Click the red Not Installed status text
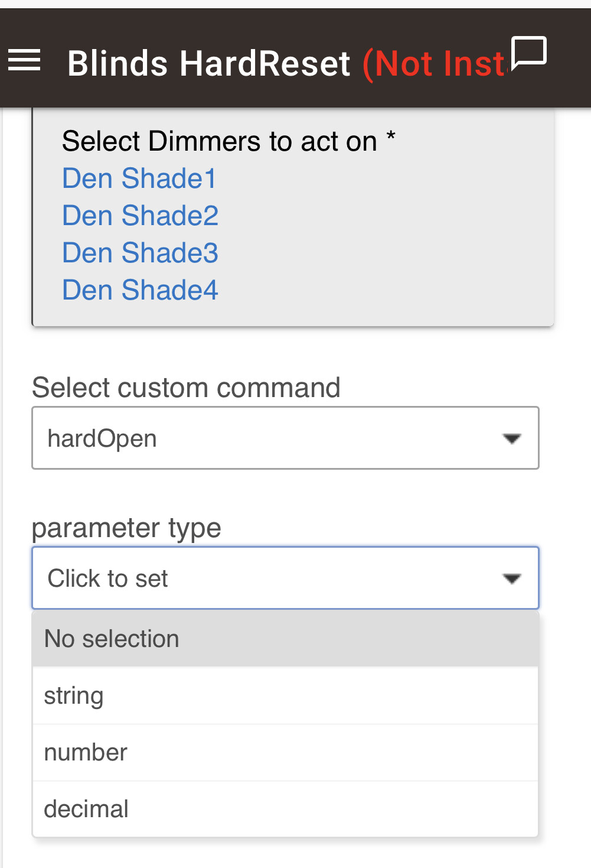The width and height of the screenshot is (591, 868). 435,63
